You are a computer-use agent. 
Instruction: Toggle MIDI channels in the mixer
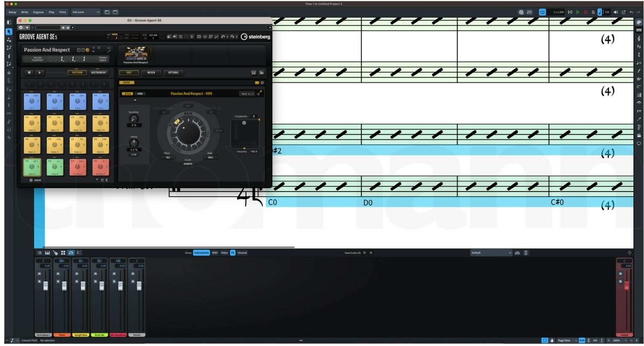click(x=215, y=253)
